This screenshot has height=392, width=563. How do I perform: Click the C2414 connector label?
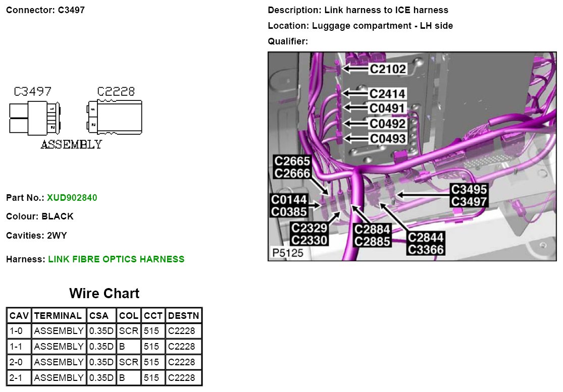pyautogui.click(x=387, y=94)
